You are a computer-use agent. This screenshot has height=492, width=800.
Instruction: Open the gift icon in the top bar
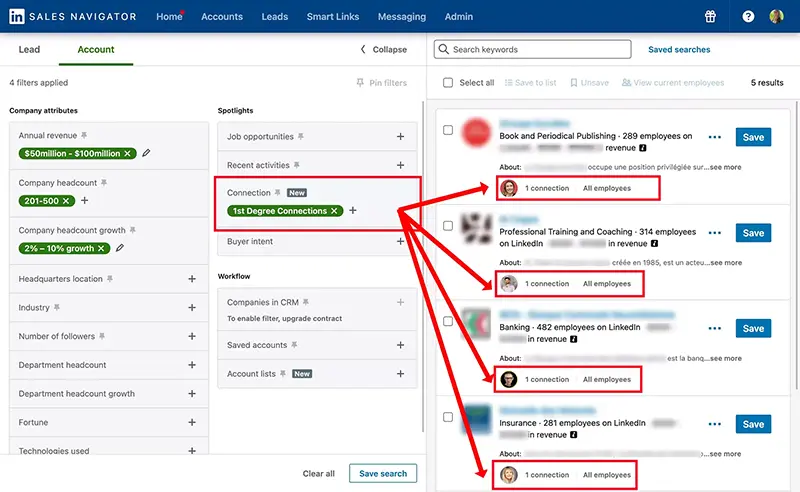[710, 16]
